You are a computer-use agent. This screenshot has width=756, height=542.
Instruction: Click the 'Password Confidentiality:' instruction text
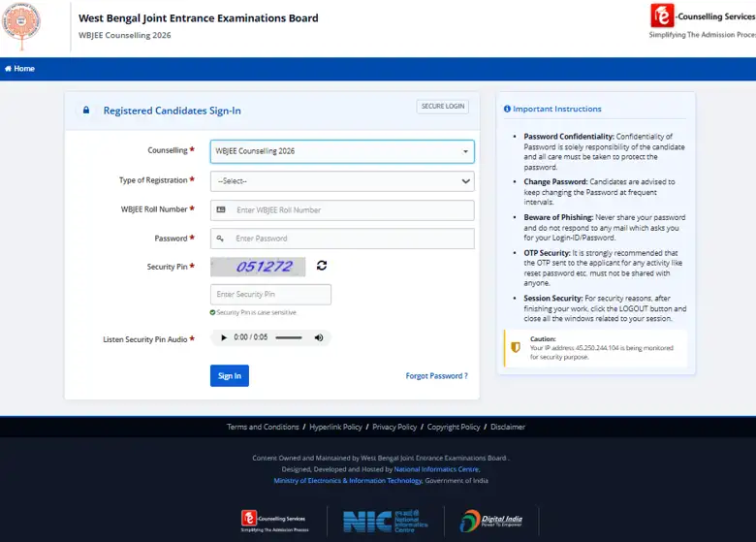point(568,137)
